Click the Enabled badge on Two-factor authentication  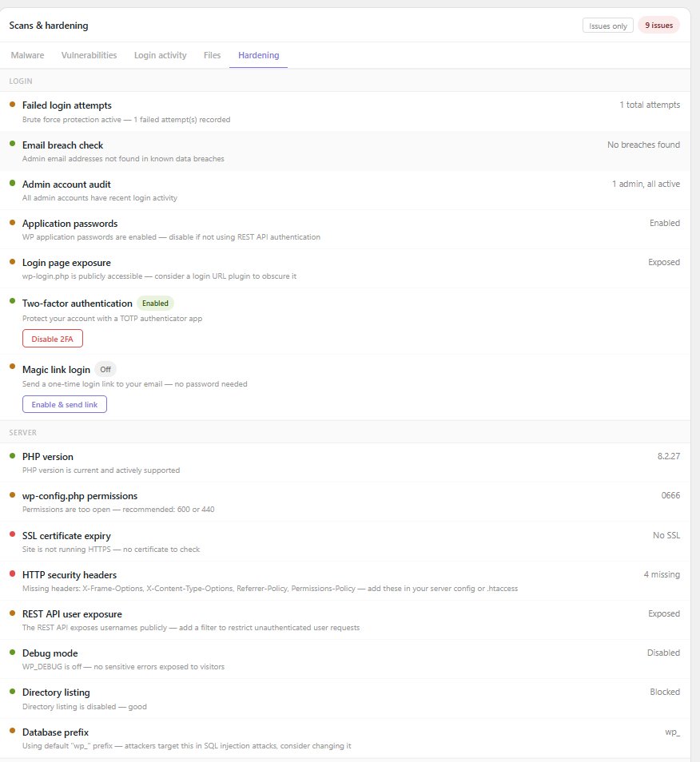point(155,303)
